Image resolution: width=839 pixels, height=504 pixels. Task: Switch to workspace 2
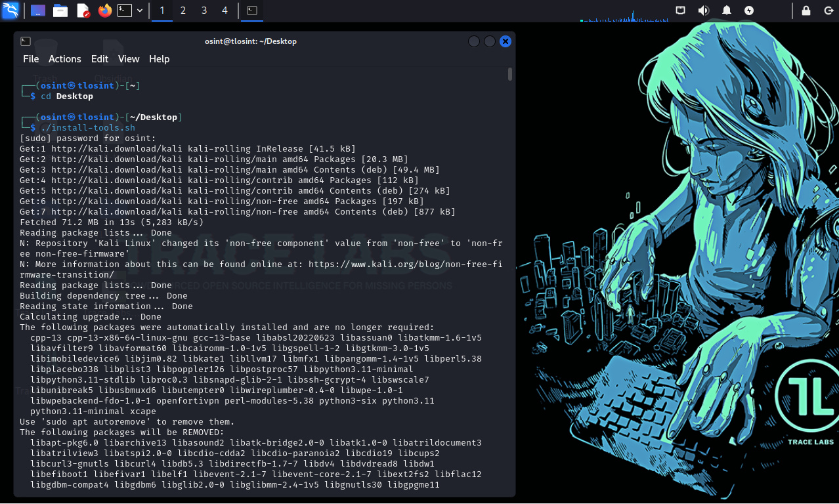pyautogui.click(x=183, y=10)
